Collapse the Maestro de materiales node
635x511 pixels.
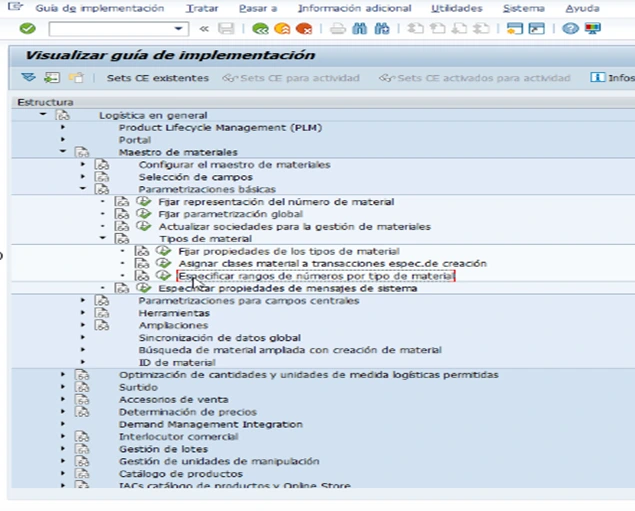tap(63, 151)
